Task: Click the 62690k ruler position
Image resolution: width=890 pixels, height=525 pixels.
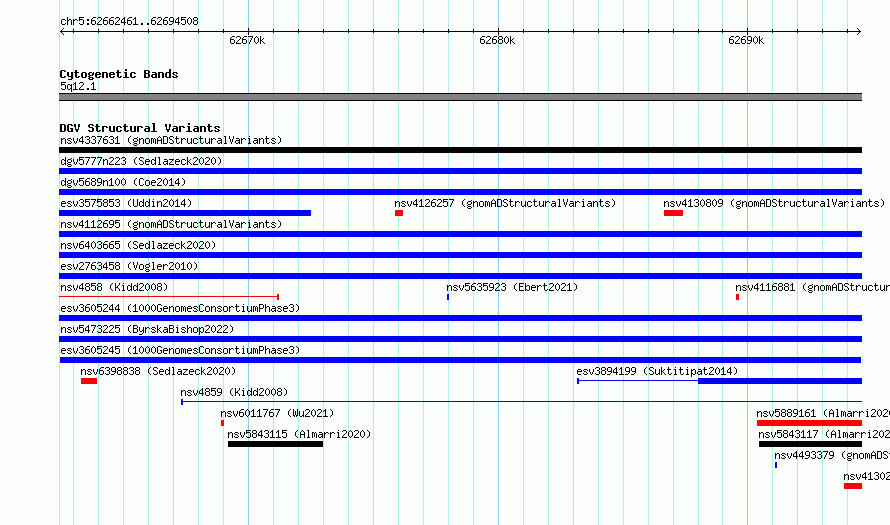Action: pos(746,40)
